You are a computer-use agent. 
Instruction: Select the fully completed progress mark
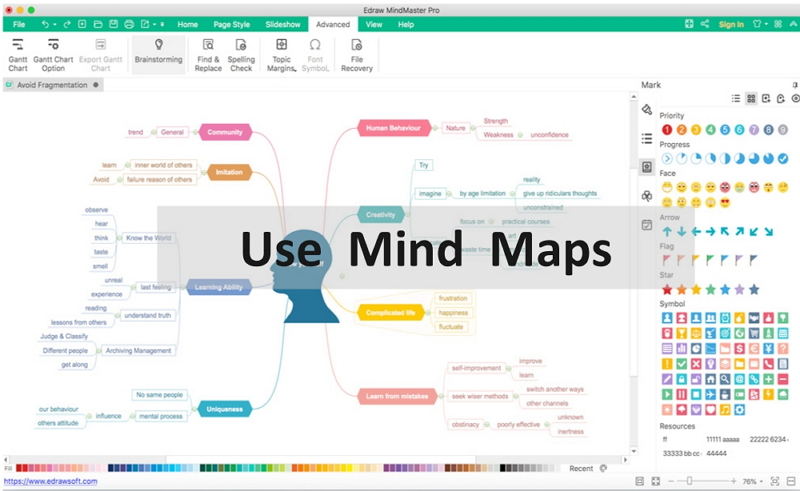coord(783,158)
